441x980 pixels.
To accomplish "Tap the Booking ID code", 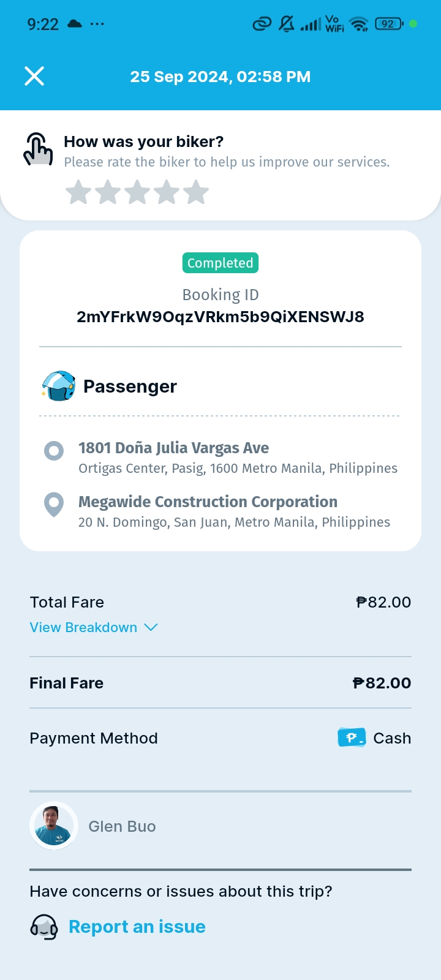I will pos(221,317).
